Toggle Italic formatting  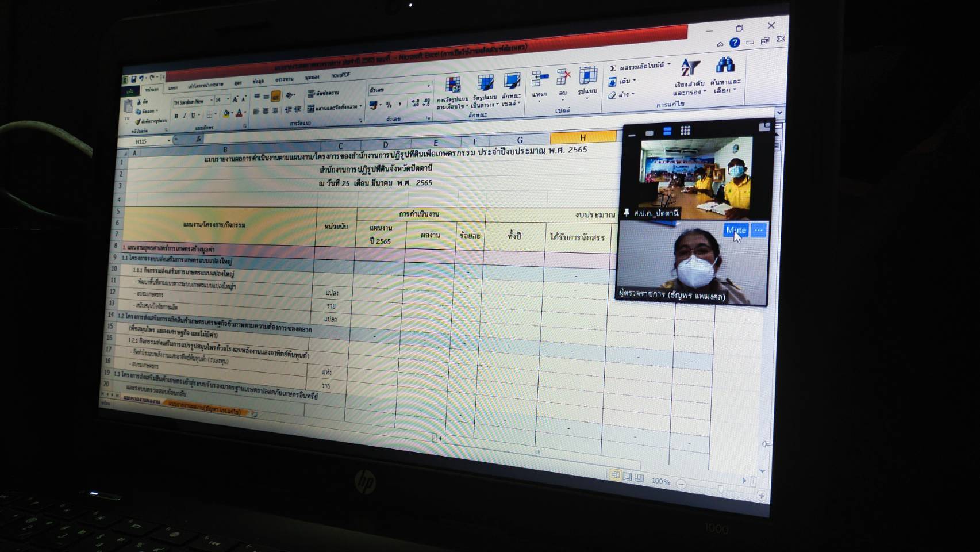click(x=185, y=116)
